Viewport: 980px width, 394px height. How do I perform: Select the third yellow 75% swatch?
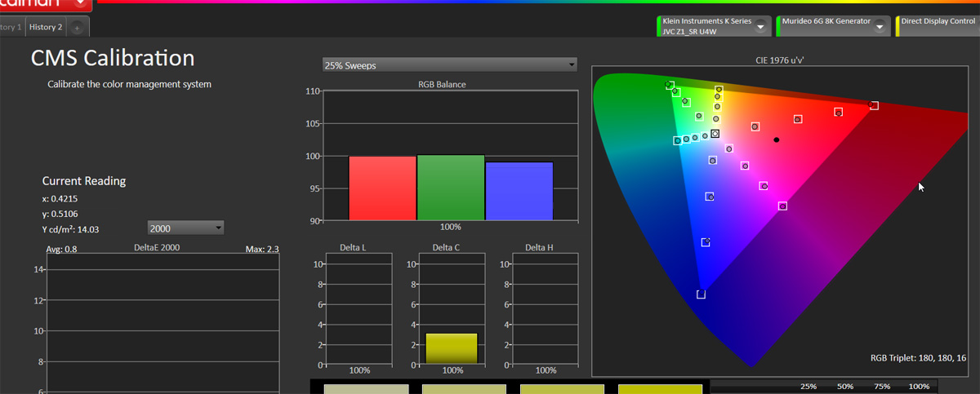pyautogui.click(x=562, y=389)
